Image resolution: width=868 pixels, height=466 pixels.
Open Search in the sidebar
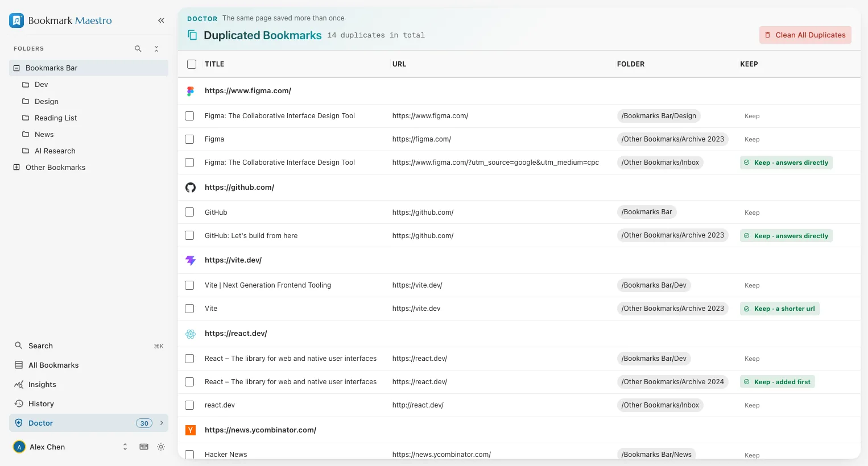click(89, 346)
